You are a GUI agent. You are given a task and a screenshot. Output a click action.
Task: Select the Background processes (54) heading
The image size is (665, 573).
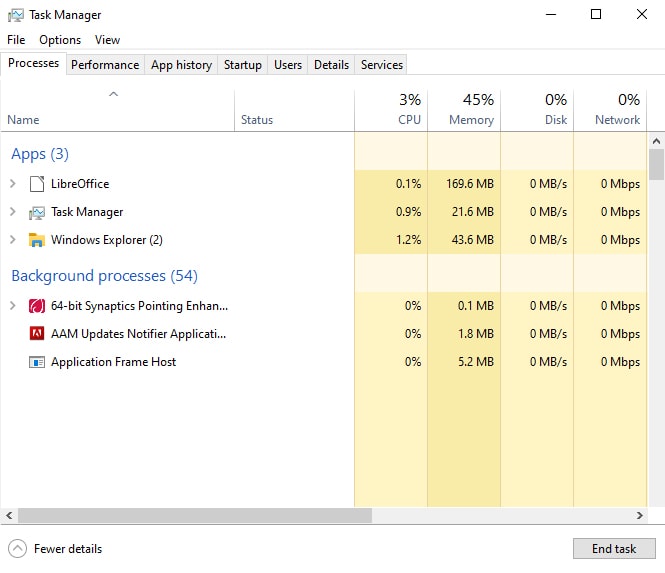[x=104, y=276]
